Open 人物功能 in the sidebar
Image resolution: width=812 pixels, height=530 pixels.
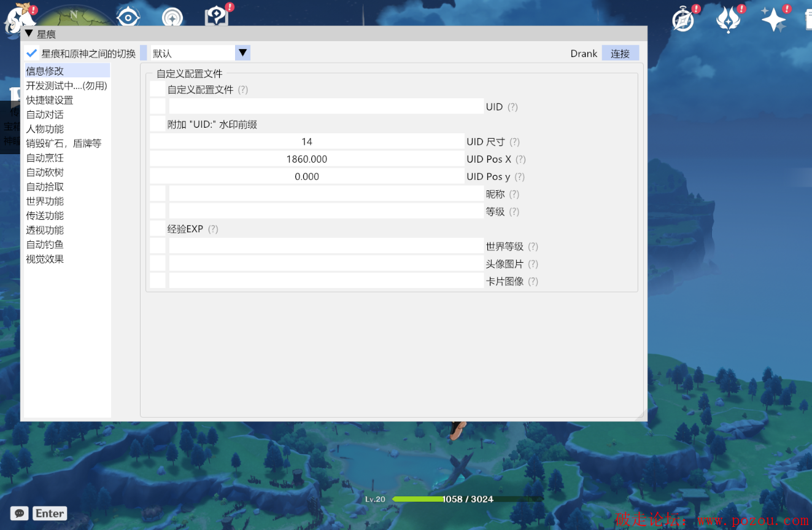68,129
